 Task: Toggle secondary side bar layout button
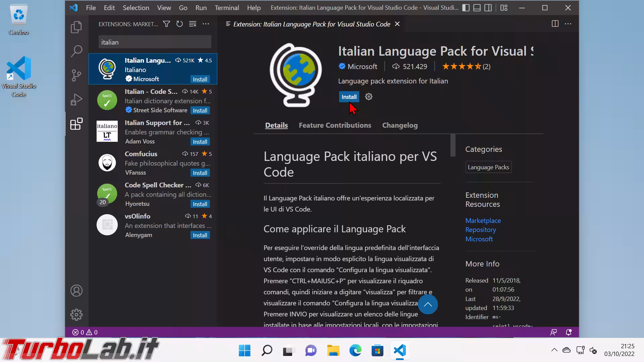tap(488, 8)
